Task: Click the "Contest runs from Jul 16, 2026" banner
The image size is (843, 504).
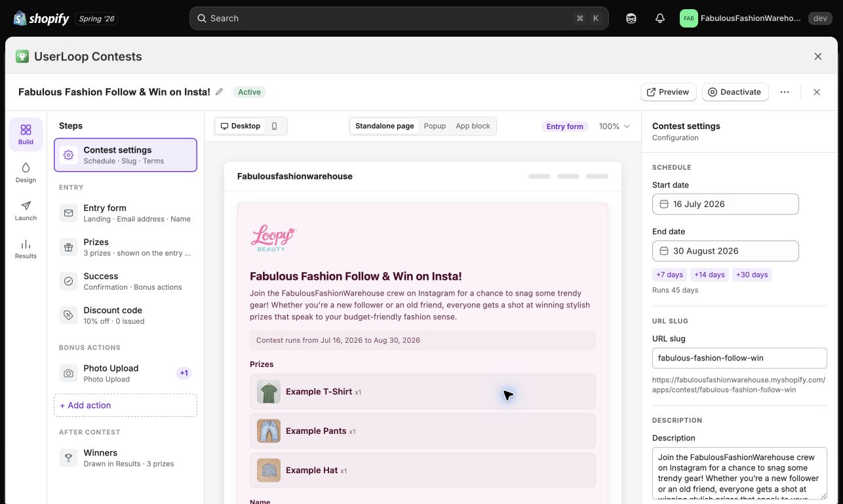Action: (x=423, y=340)
